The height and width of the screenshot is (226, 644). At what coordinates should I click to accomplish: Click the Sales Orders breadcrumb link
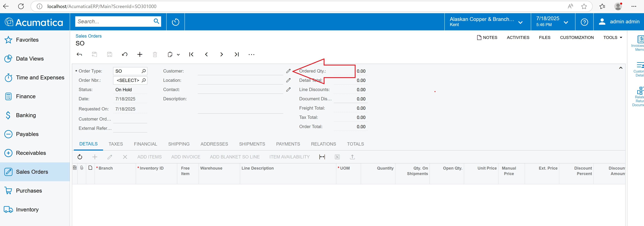click(88, 36)
